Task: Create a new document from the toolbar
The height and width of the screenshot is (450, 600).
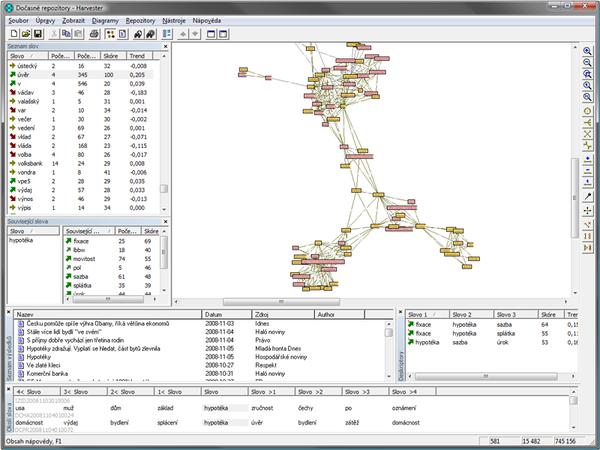Action: [x=14, y=34]
